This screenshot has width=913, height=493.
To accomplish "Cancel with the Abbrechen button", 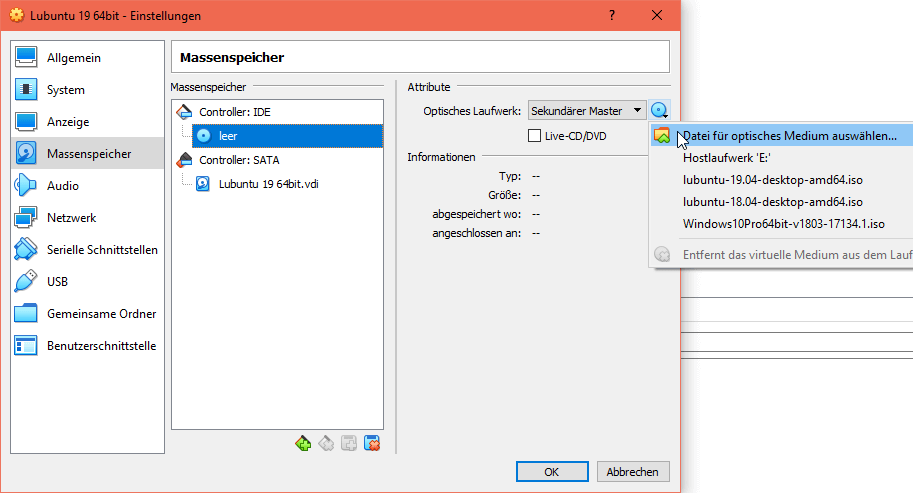I will [632, 471].
